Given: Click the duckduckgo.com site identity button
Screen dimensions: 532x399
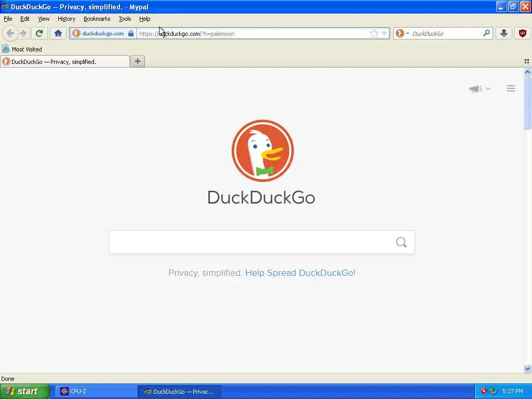Looking at the screenshot, I should point(103,33).
